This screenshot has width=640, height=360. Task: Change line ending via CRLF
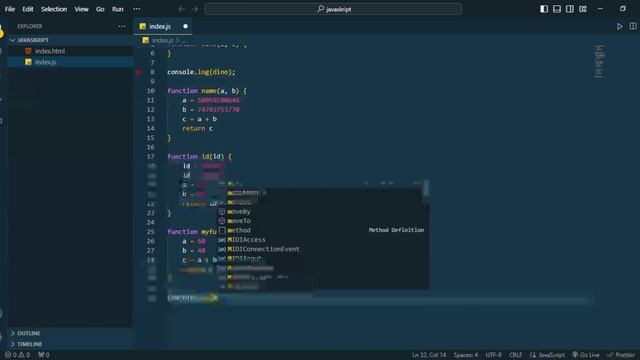(516, 355)
